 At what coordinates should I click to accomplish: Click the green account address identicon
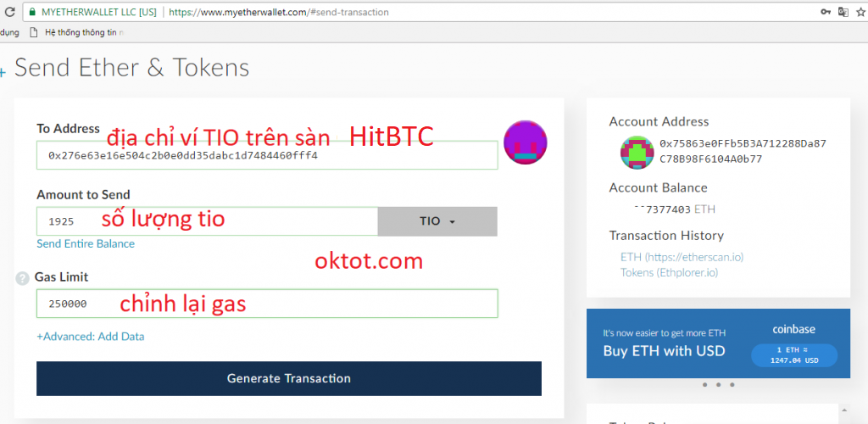click(x=637, y=153)
